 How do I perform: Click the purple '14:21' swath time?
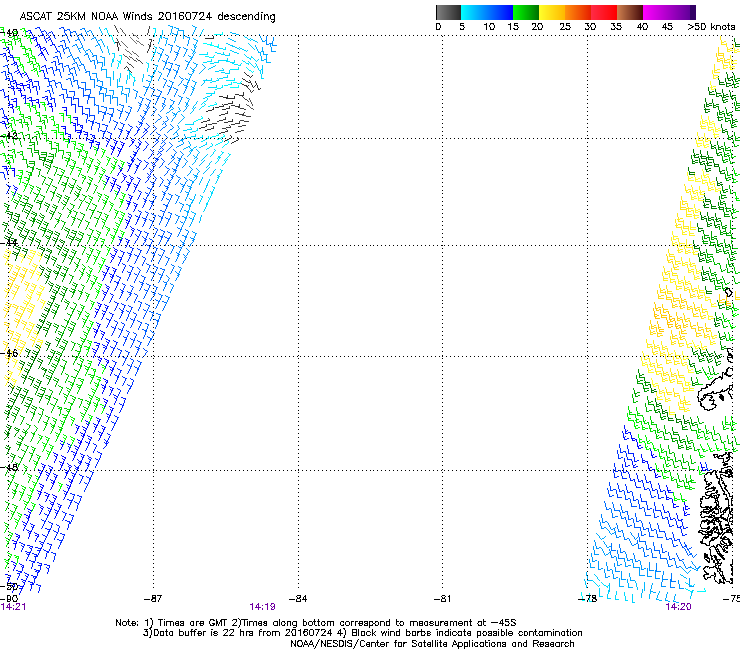(13, 607)
